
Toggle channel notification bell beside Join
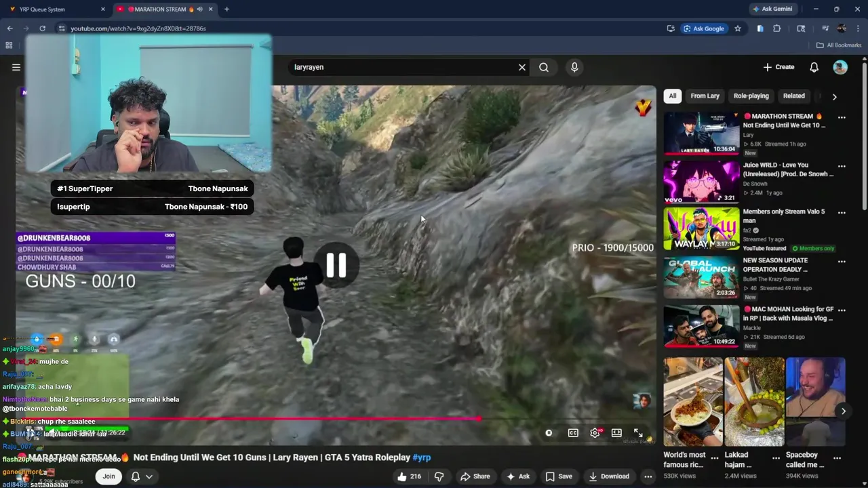tap(135, 476)
